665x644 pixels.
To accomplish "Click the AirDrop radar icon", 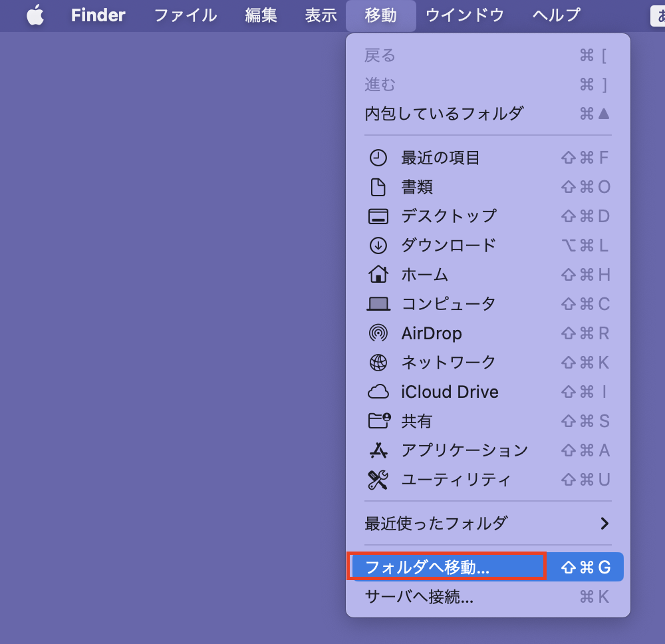I will pyautogui.click(x=378, y=333).
